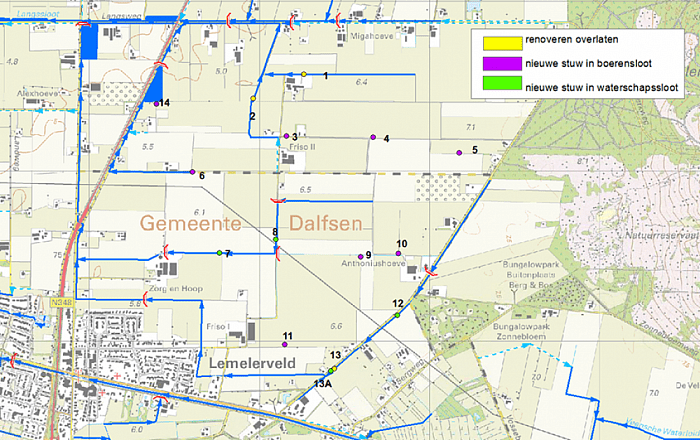Image resolution: width=700 pixels, height=440 pixels.
Task: Click the green marker dot numbered 12
Action: point(397,315)
